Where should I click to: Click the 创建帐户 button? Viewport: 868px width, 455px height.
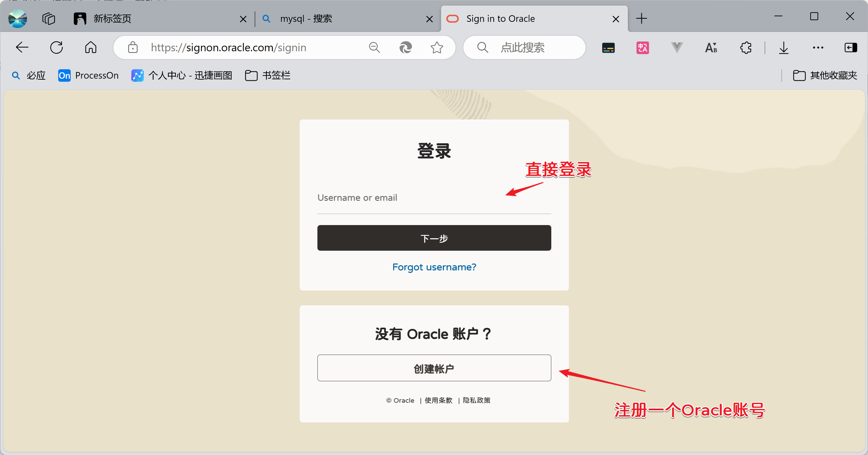click(x=434, y=368)
